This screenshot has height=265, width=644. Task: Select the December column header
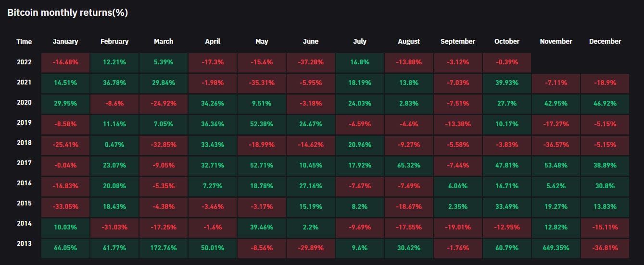click(605, 42)
